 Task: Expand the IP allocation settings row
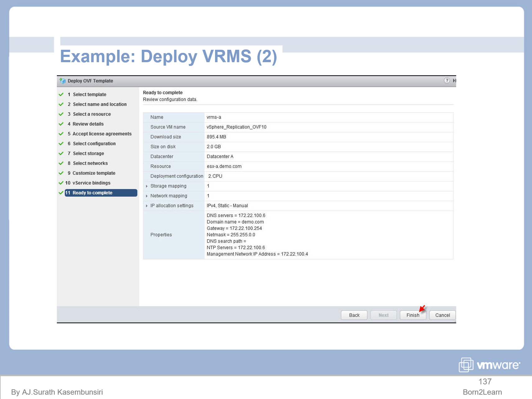pyautogui.click(x=146, y=206)
